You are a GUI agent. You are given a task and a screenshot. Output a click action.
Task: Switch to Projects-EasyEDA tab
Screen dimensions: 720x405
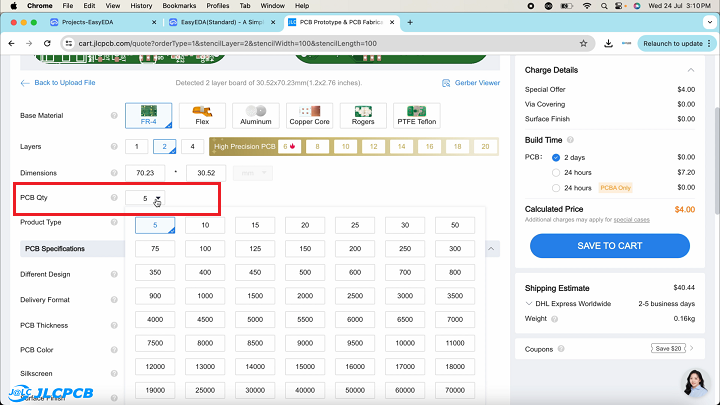103,22
